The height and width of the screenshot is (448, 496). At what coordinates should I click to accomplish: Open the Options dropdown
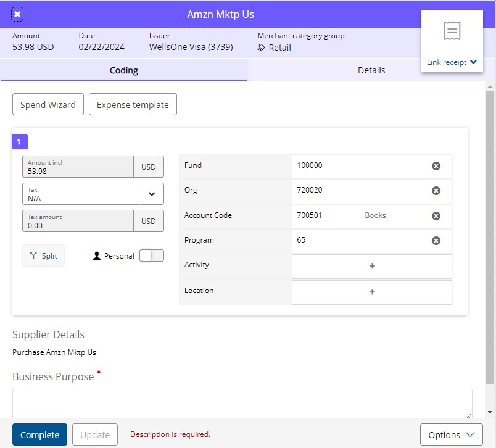click(x=451, y=434)
